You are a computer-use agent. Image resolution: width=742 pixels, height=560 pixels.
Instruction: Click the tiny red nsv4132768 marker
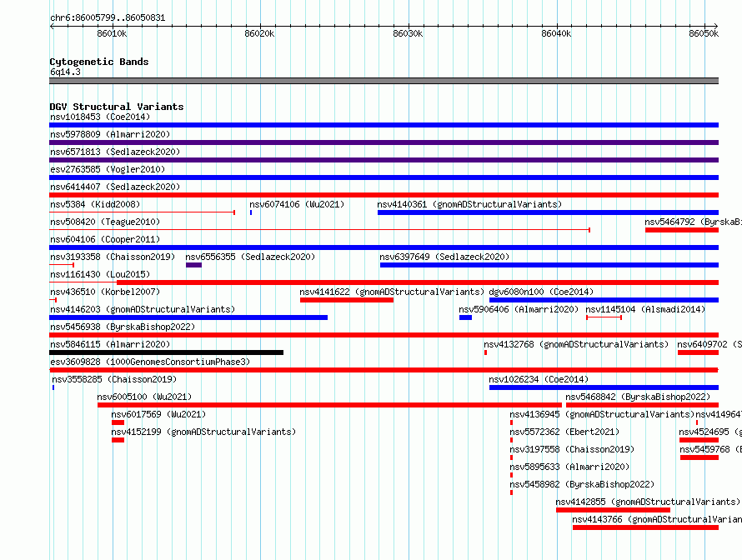[x=485, y=352]
